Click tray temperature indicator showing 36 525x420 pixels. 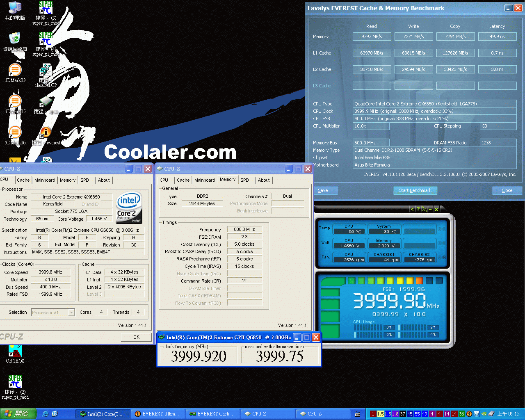461,414
